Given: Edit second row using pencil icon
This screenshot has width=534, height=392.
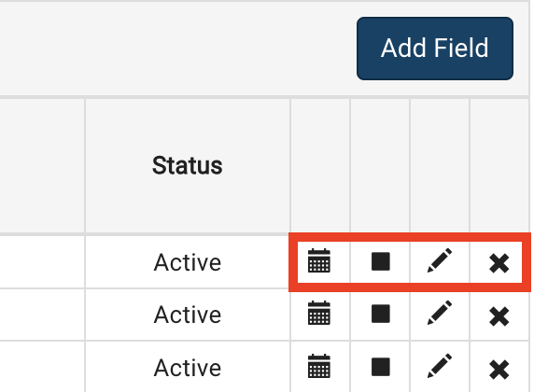Looking at the screenshot, I should [x=440, y=313].
